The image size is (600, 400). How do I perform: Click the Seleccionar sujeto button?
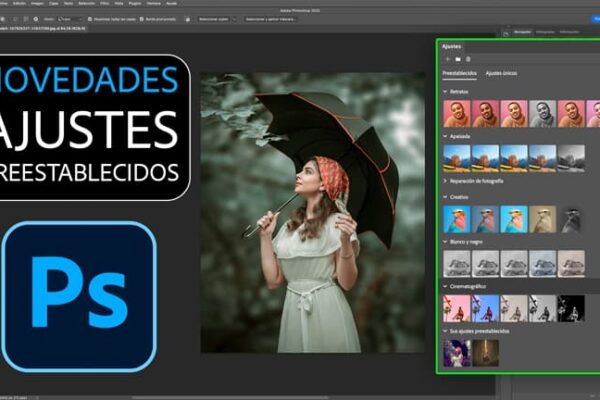pyautogui.click(x=214, y=19)
